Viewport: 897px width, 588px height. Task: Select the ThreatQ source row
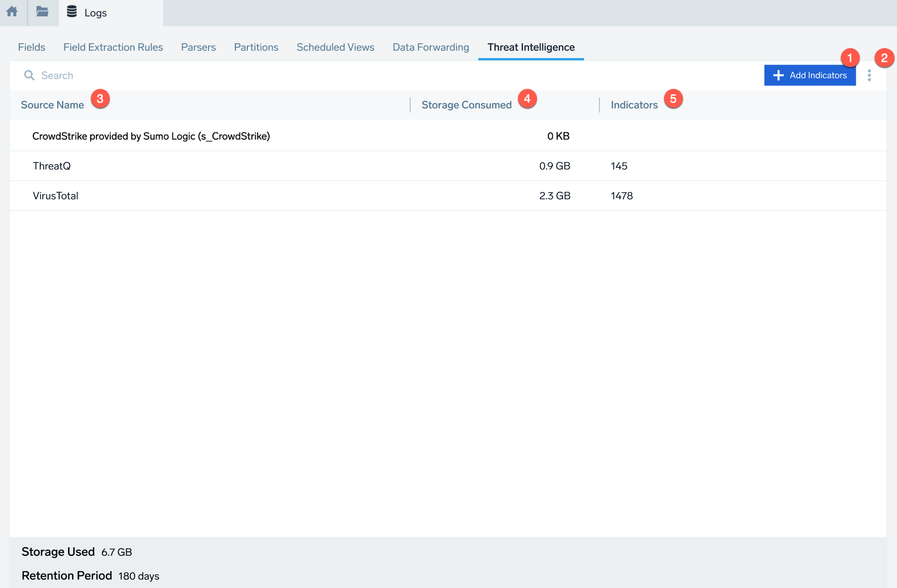pyautogui.click(x=448, y=166)
